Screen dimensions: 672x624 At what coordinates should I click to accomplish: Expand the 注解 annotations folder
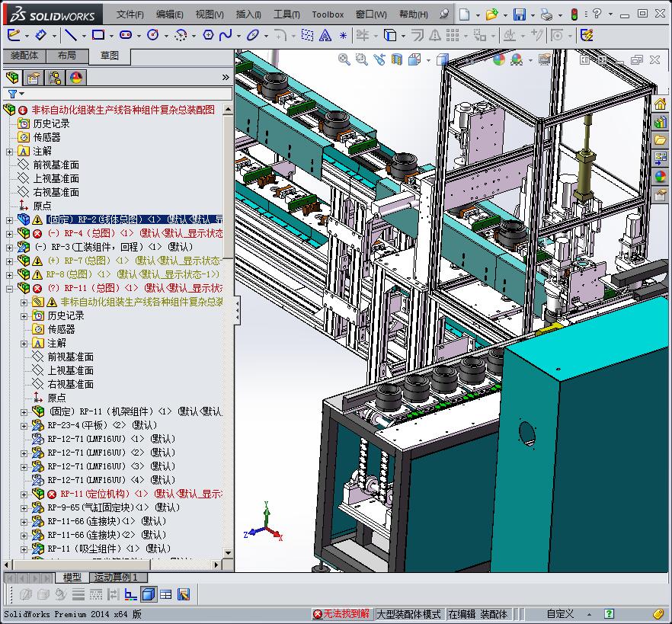pos(10,151)
